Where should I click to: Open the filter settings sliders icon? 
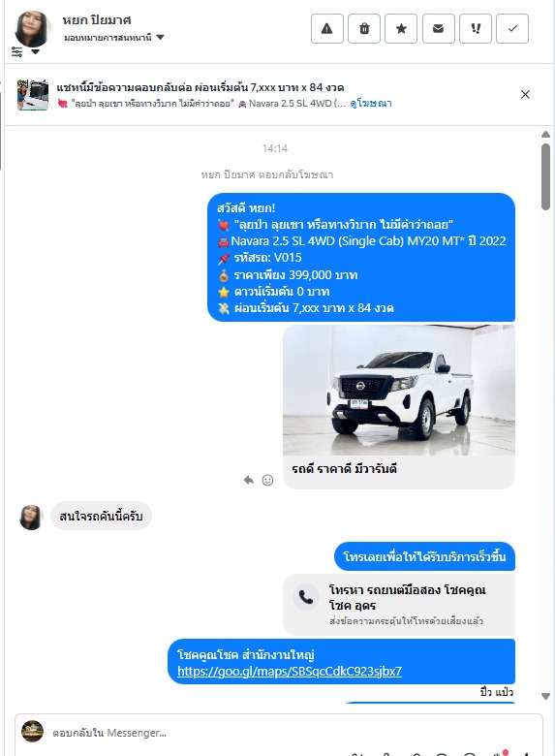point(17,51)
